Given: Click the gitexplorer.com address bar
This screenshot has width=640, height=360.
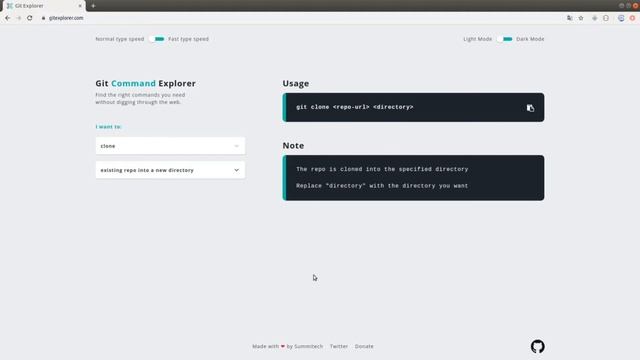Looking at the screenshot, I should (302, 18).
